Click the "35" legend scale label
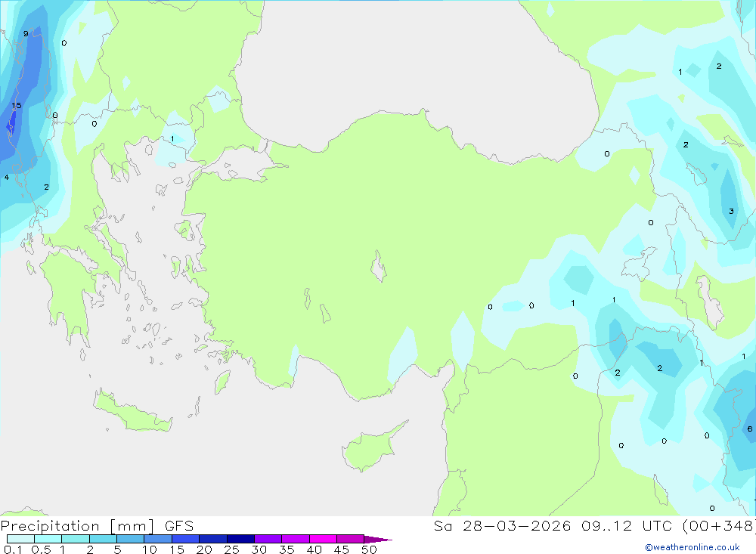This screenshot has height=554, width=756. pyautogui.click(x=287, y=549)
